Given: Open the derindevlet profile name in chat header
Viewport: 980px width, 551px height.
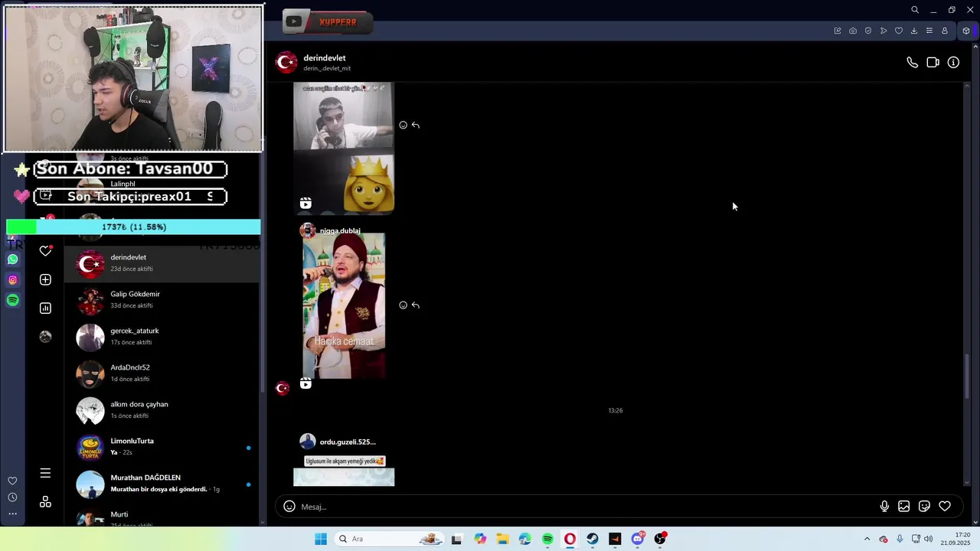Looking at the screenshot, I should point(325,58).
